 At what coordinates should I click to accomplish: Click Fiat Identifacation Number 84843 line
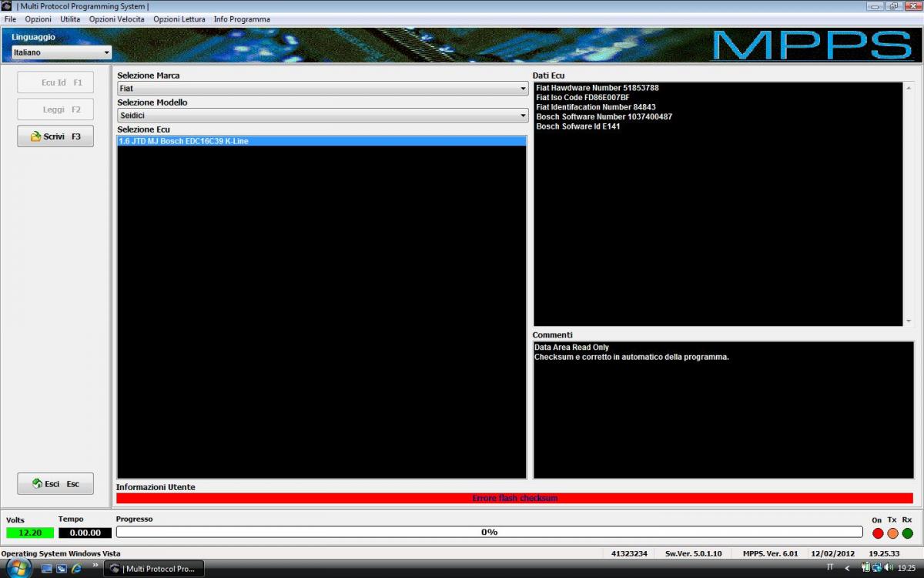pyautogui.click(x=596, y=107)
